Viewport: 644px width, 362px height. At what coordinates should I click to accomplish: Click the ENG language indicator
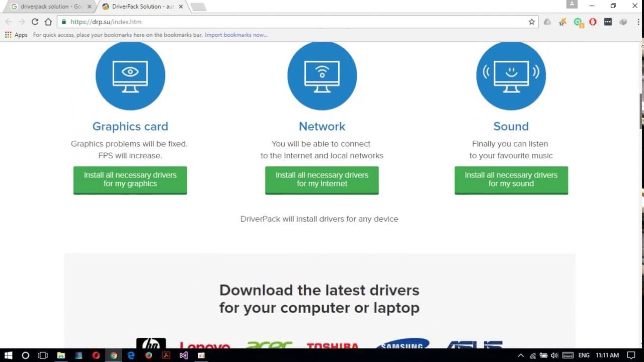(x=584, y=355)
